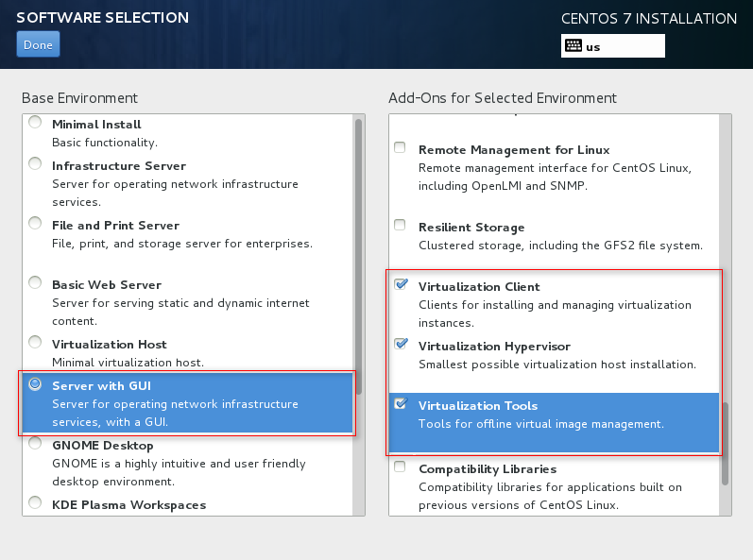Click the 'File and Print Server' label
Screen dimensions: 753x560
pyautogui.click(x=115, y=226)
